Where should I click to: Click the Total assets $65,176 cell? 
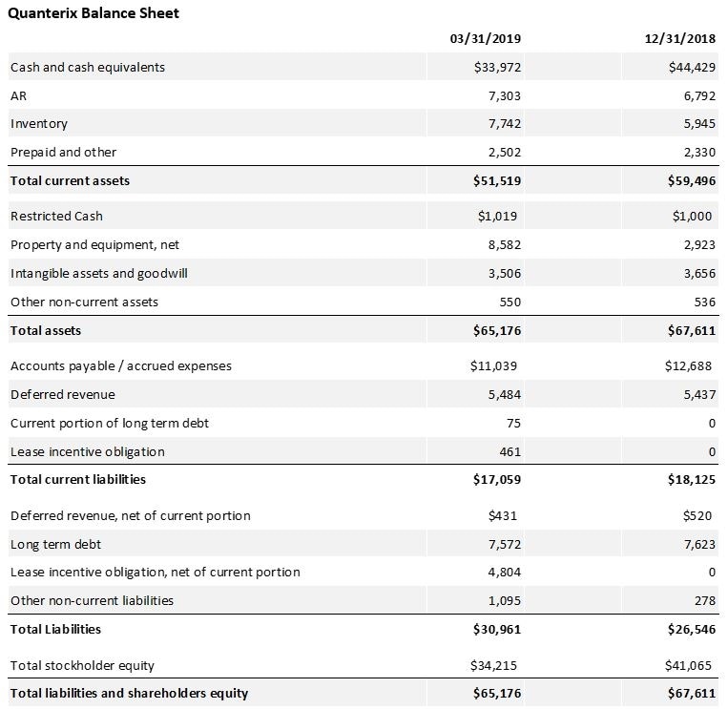(497, 330)
